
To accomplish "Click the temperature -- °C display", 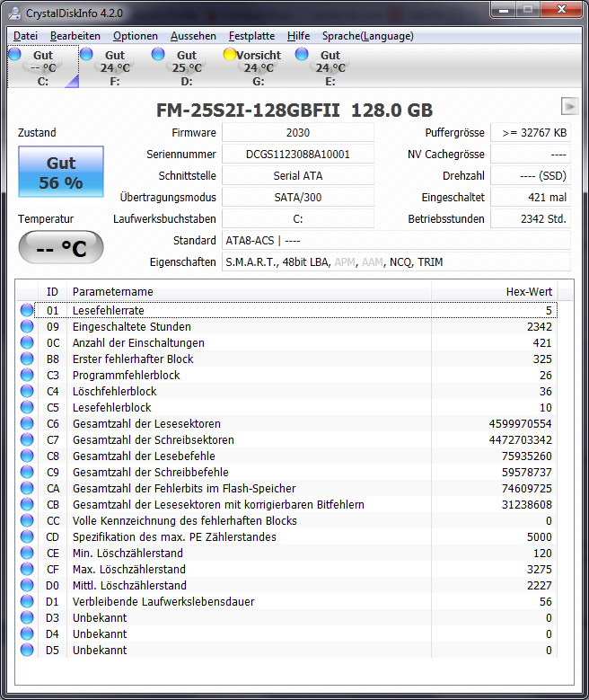I will (61, 247).
